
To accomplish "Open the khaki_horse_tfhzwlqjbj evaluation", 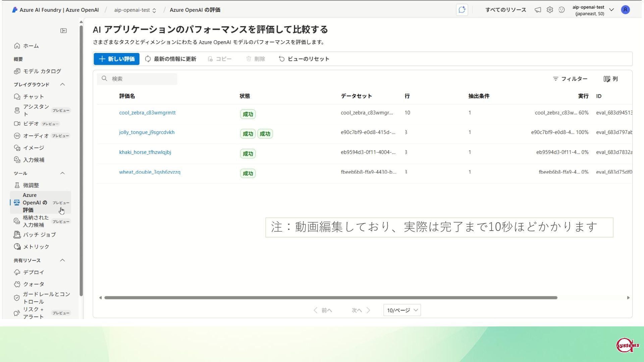I will coord(145,152).
